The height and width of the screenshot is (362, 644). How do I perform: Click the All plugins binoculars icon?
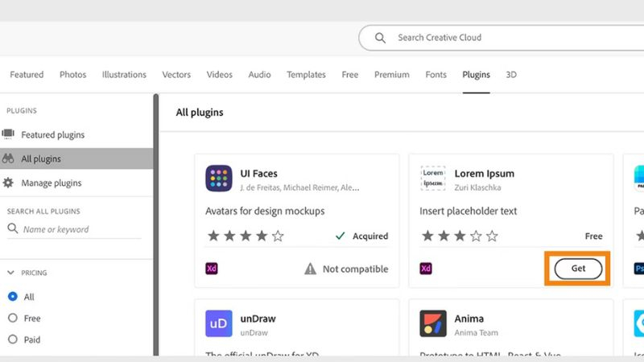point(8,158)
